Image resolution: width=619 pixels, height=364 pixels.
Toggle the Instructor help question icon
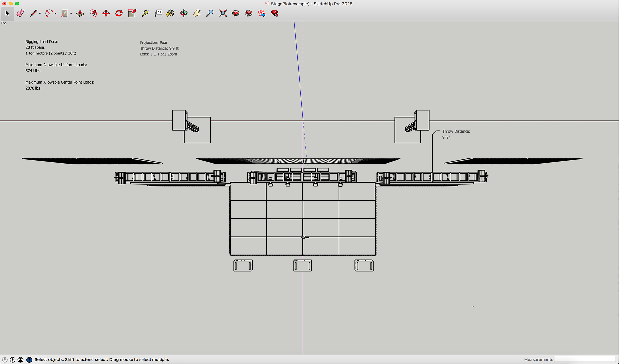29,359
